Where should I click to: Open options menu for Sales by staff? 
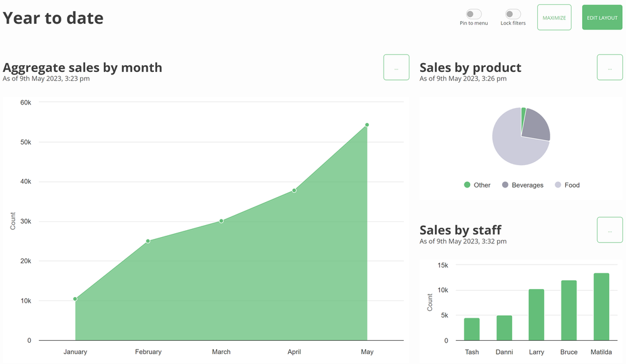(610, 230)
